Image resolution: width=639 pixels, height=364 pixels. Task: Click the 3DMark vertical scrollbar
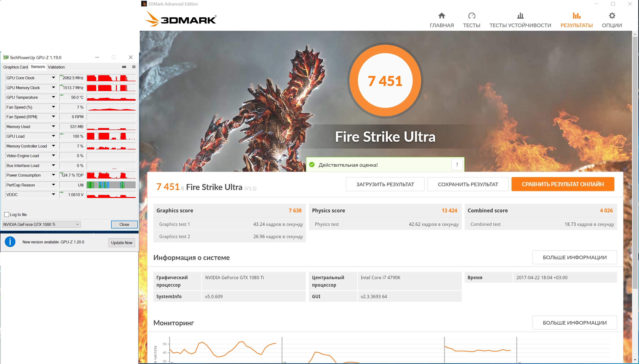tap(635, 162)
